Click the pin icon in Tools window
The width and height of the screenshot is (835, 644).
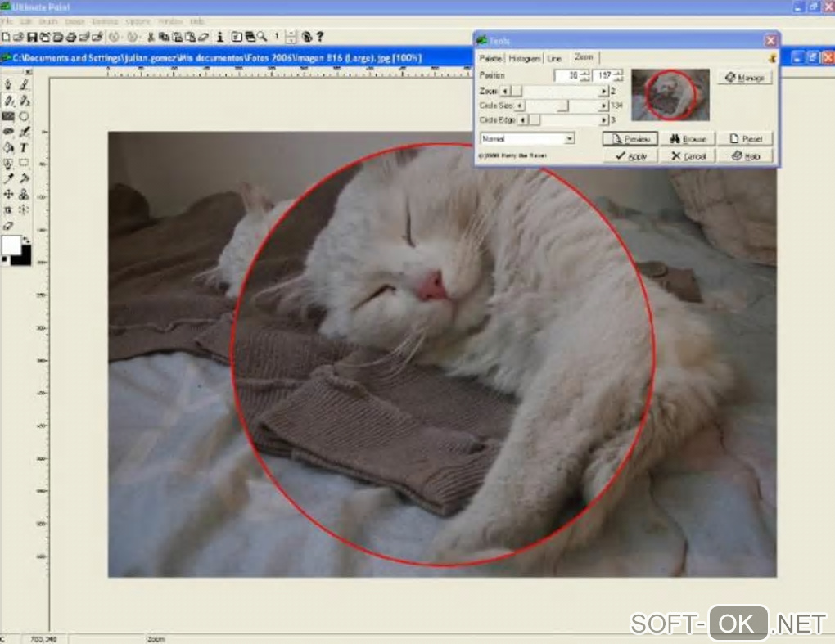click(x=772, y=58)
